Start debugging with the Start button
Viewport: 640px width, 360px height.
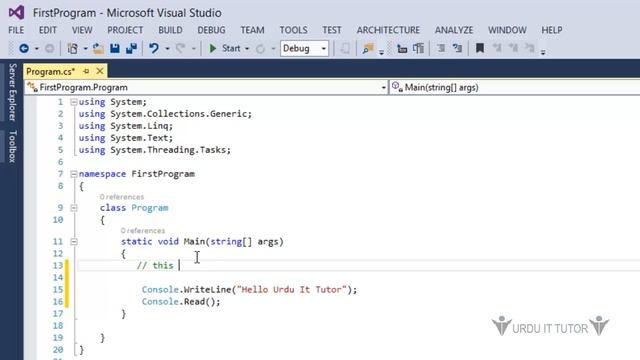(x=225, y=49)
